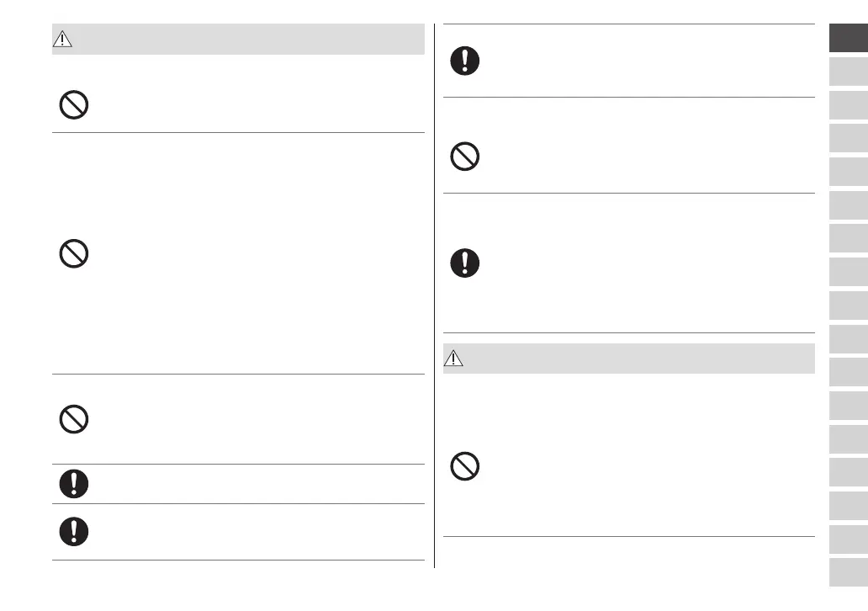Screen dimensions: 868x611
Task: Select the second-to-last side tab on the right edge
Action: point(848,539)
